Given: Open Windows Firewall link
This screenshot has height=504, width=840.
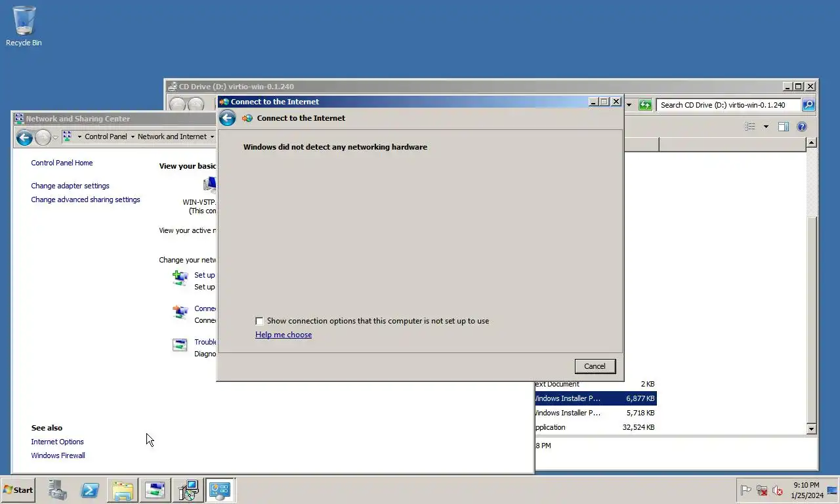Looking at the screenshot, I should [58, 455].
